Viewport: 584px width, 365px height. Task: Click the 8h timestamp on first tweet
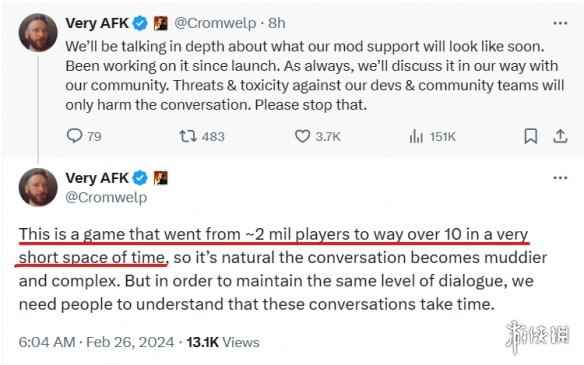click(277, 23)
